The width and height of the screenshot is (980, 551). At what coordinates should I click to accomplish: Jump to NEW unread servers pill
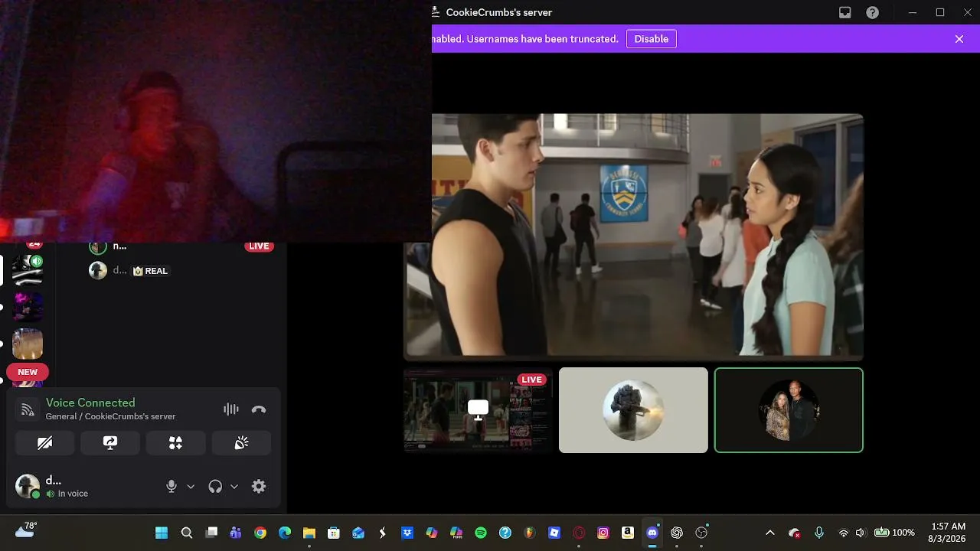(28, 372)
